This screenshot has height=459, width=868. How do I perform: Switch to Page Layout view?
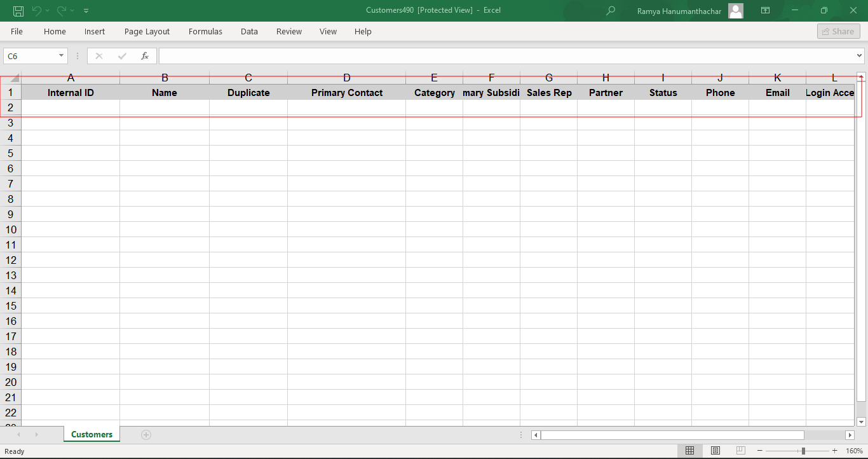point(715,451)
